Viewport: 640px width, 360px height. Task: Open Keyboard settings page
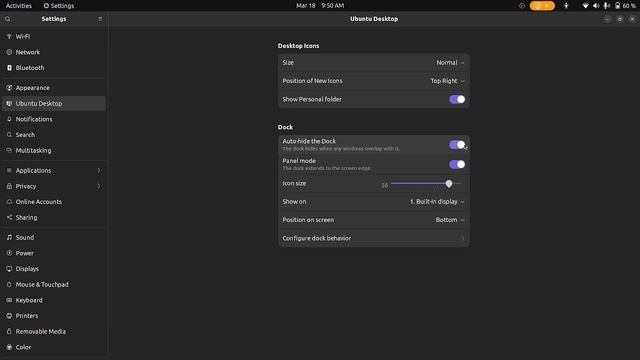[54, 300]
